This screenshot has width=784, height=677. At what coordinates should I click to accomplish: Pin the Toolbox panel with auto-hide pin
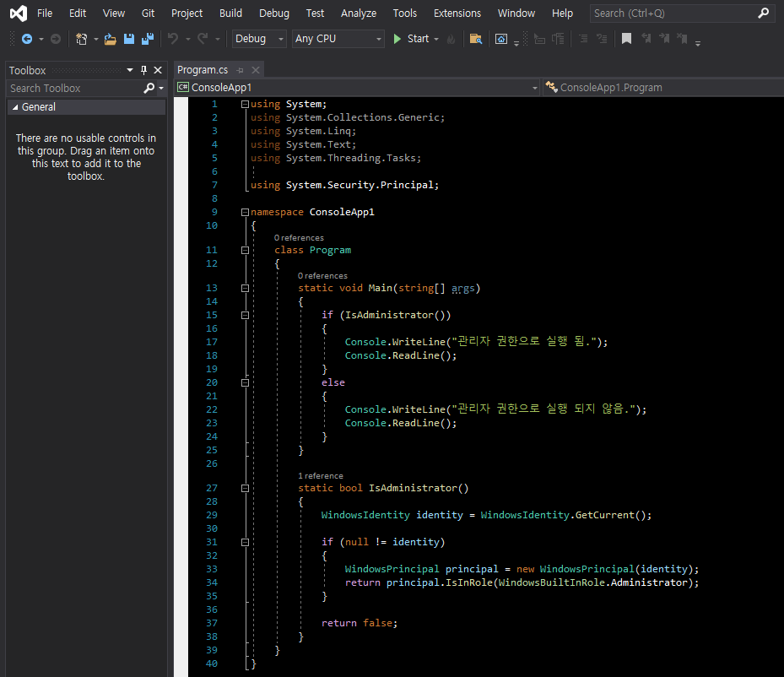tap(143, 70)
